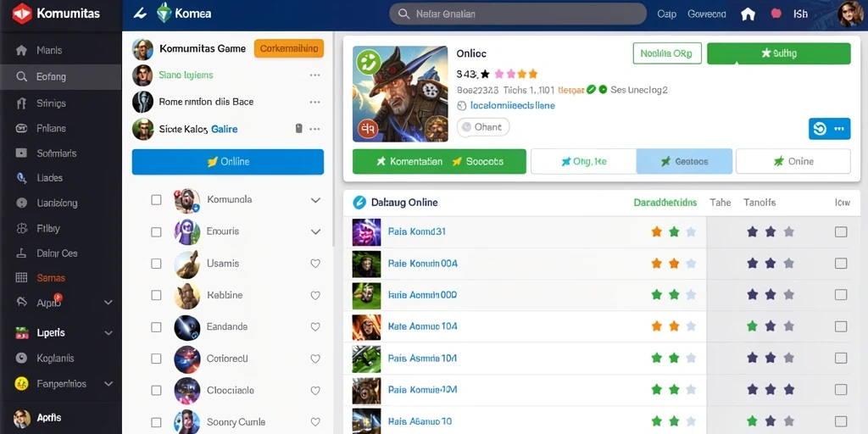
Task: Expand the Arptb sidebar section
Action: (108, 303)
